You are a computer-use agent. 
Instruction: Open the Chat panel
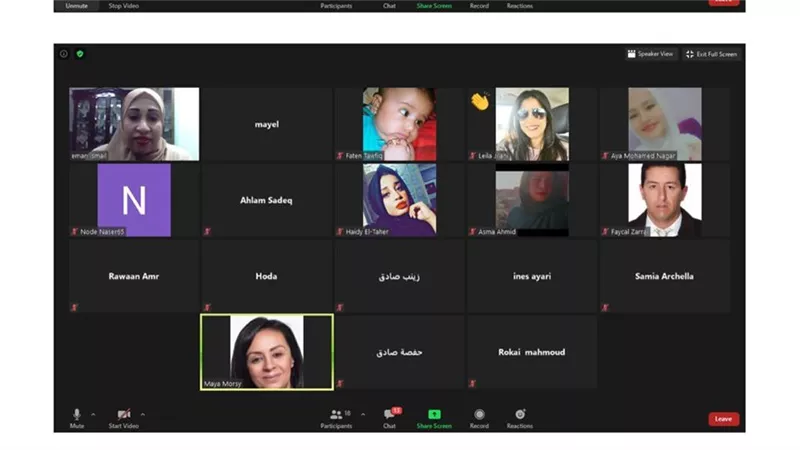[x=390, y=418]
